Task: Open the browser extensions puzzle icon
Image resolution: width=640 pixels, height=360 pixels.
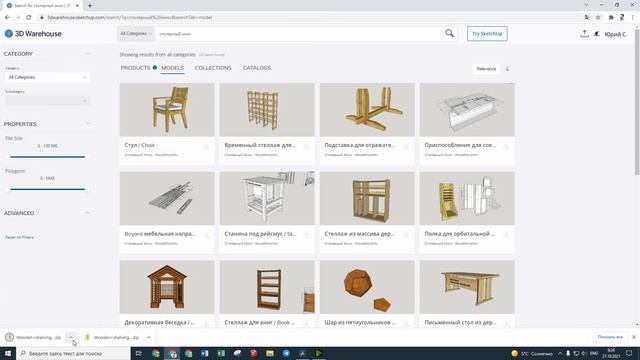Action: point(611,17)
